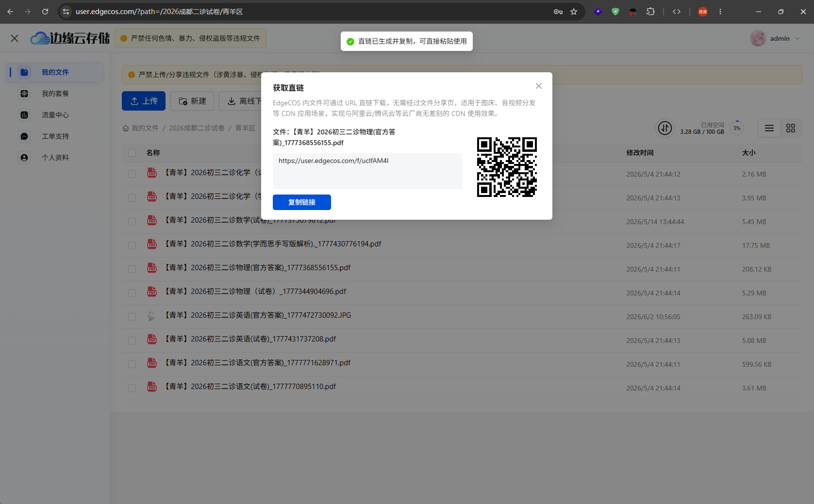Expand the admin account dropdown

[776, 38]
